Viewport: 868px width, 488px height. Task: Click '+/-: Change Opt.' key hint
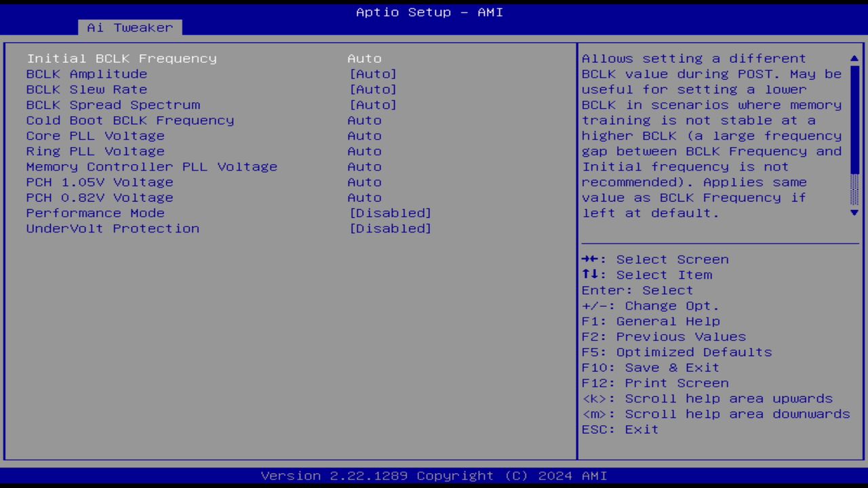[x=650, y=306]
